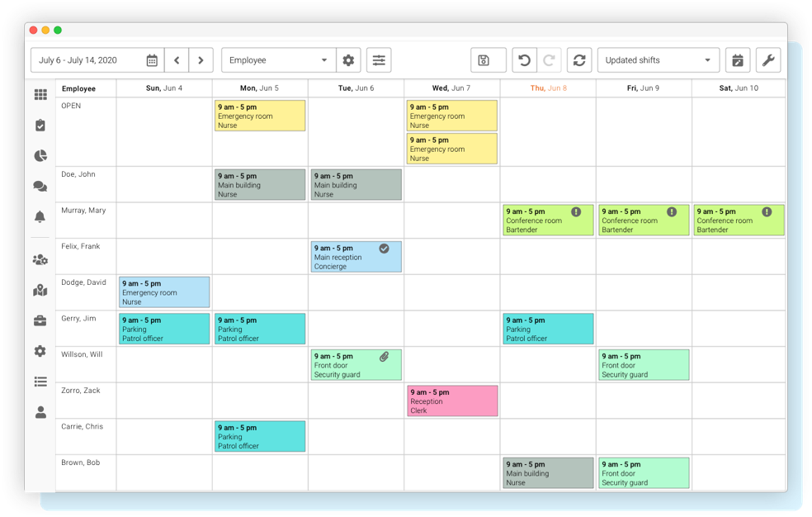812x517 pixels.
Task: Open the Updated shifts dropdown
Action: click(659, 60)
